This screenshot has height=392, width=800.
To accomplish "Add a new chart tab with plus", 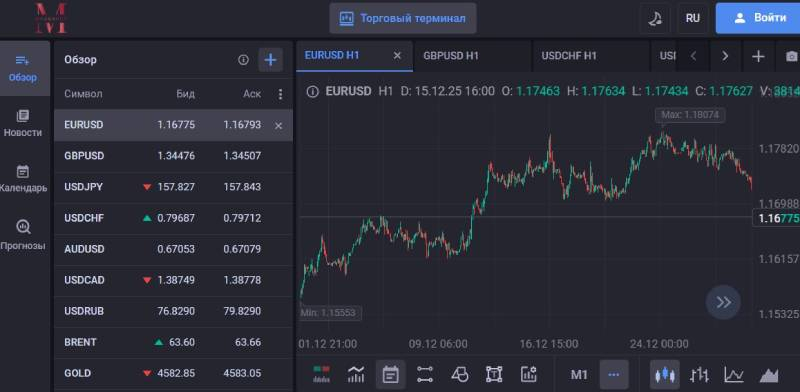I will pyautogui.click(x=758, y=56).
